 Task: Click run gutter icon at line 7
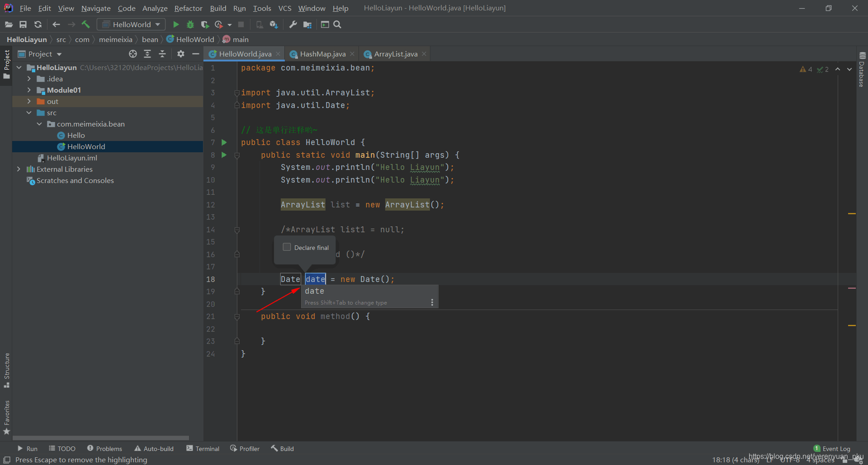click(x=224, y=142)
